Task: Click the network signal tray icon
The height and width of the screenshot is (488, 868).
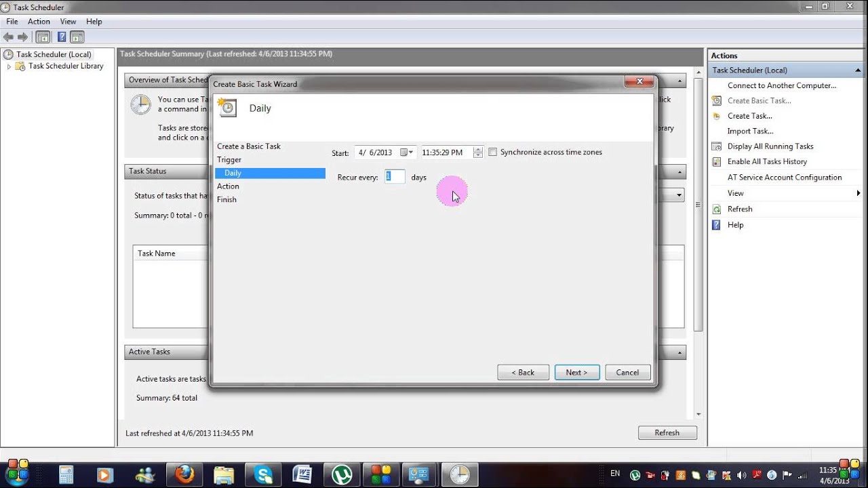Action: pos(801,475)
